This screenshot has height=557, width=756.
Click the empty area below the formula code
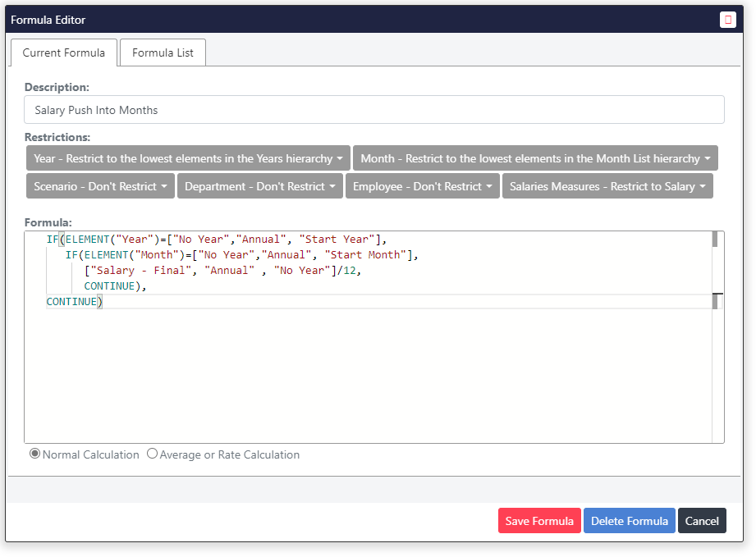(x=369, y=377)
